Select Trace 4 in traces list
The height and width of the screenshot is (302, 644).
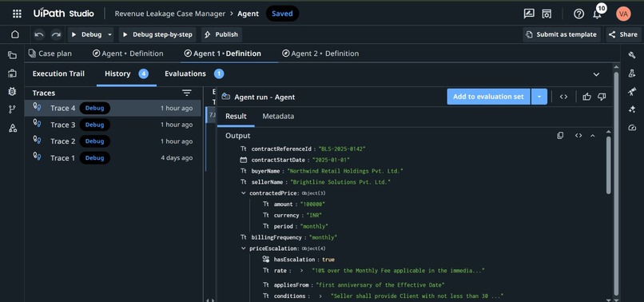click(x=113, y=108)
